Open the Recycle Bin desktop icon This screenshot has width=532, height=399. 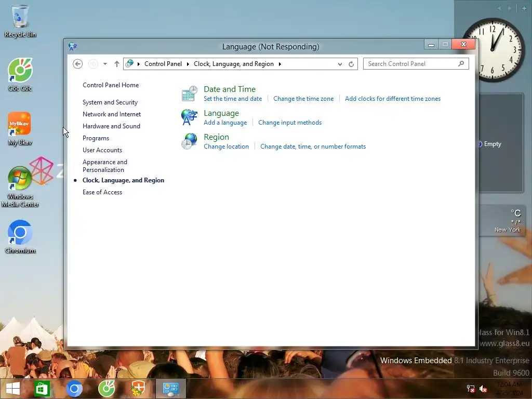20,21
